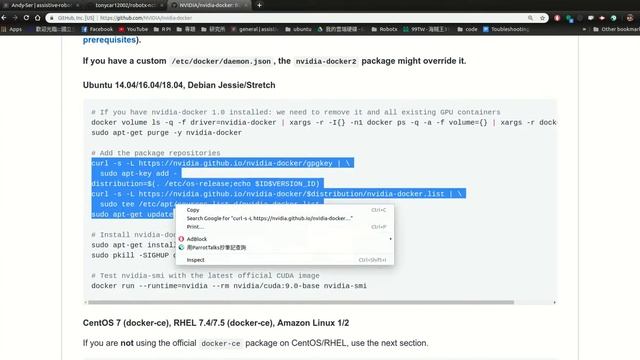
Task: Click the 'docker-ce' inline code near bottom
Action: pyautogui.click(x=221, y=344)
